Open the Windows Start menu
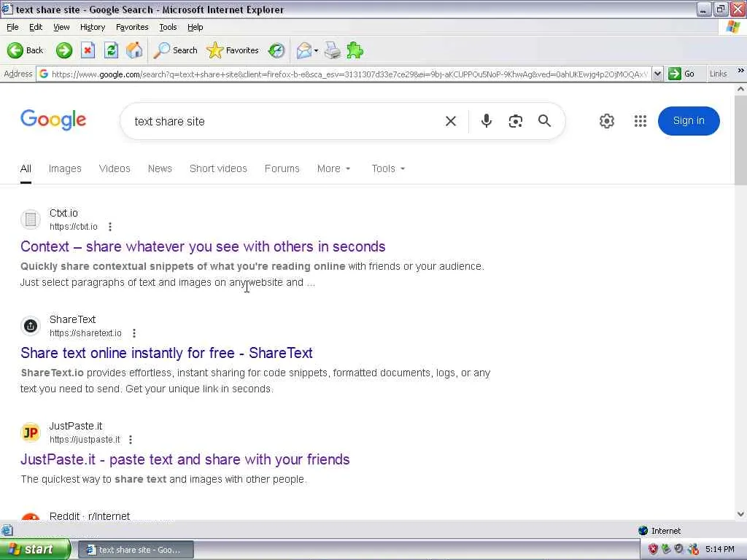Screen dimensions: 747x560 point(35,550)
